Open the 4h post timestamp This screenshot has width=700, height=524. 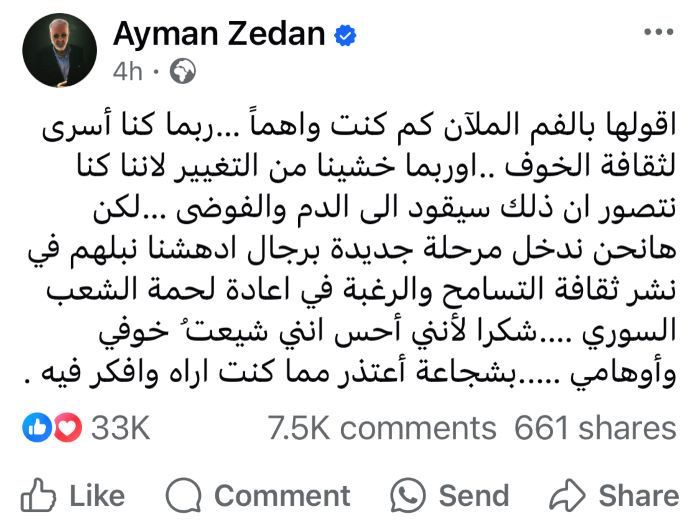128,71
